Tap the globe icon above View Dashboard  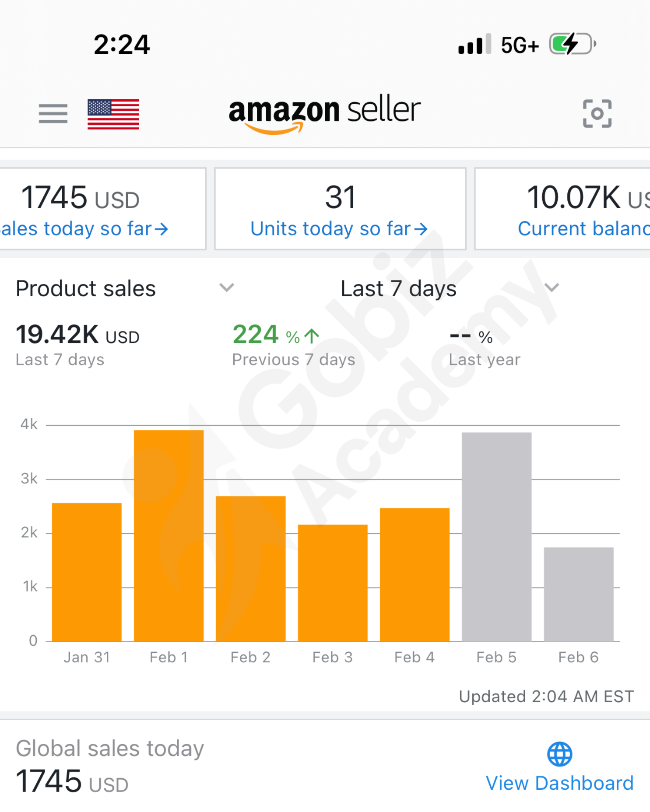pyautogui.click(x=559, y=754)
